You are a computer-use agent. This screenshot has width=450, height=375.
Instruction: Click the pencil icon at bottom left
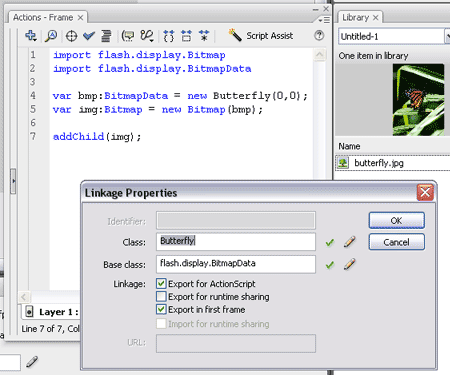coord(32,362)
